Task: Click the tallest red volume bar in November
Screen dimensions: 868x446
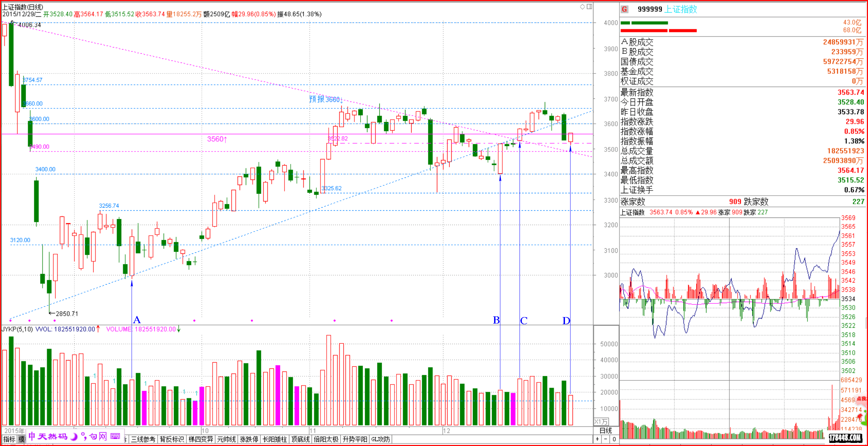Action: click(329, 380)
